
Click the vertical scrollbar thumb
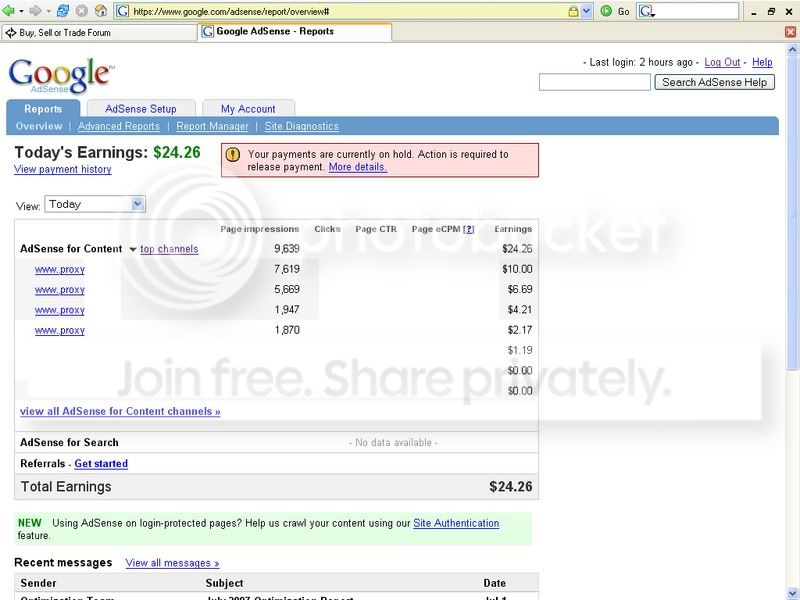(792, 212)
